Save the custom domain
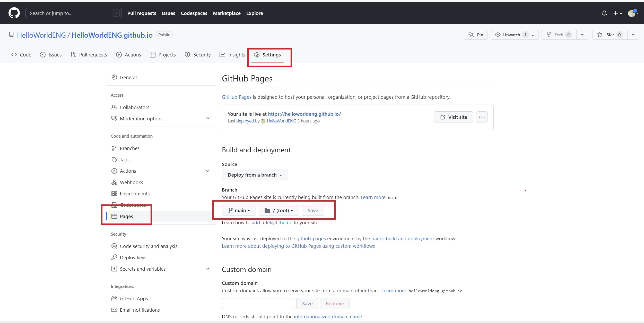 pyautogui.click(x=307, y=303)
